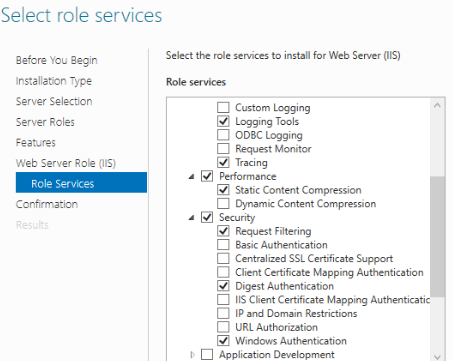Screen dimensions: 453x361
Task: Check IIS Client Certificate Mapping Authentication box
Action: pyautogui.click(x=223, y=300)
